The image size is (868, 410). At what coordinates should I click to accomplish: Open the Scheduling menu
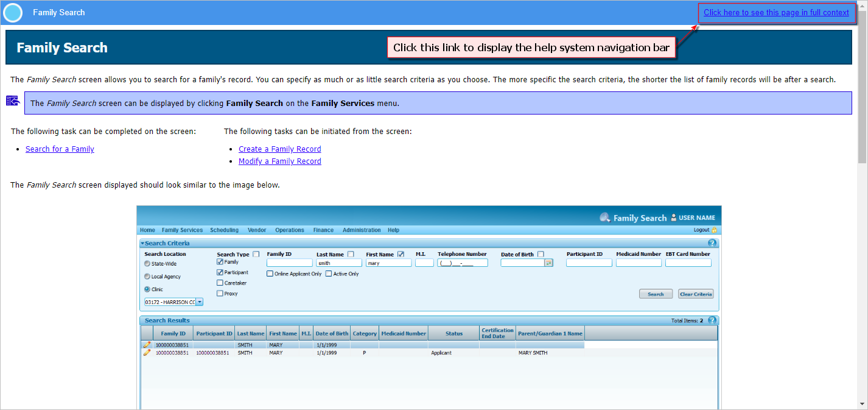[225, 230]
